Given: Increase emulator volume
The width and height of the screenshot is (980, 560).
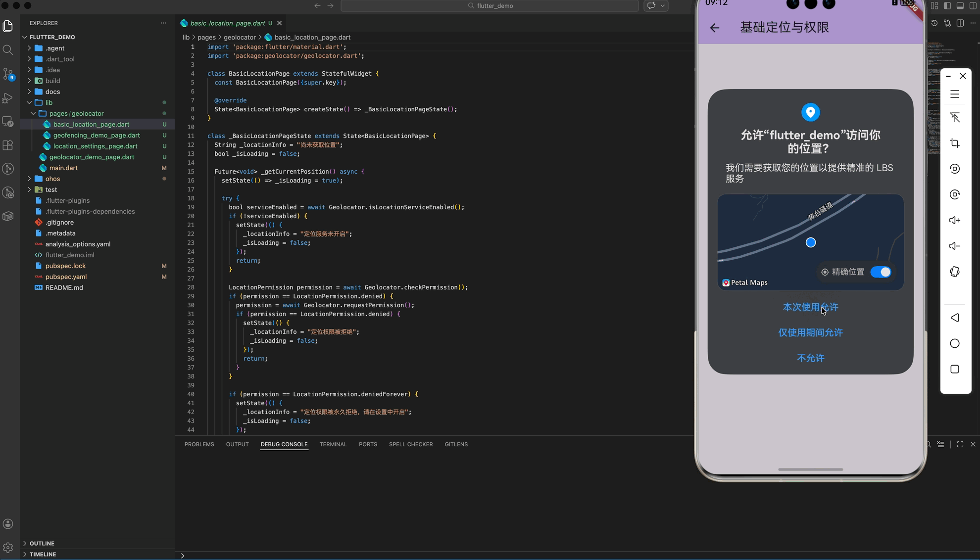Looking at the screenshot, I should (x=955, y=220).
